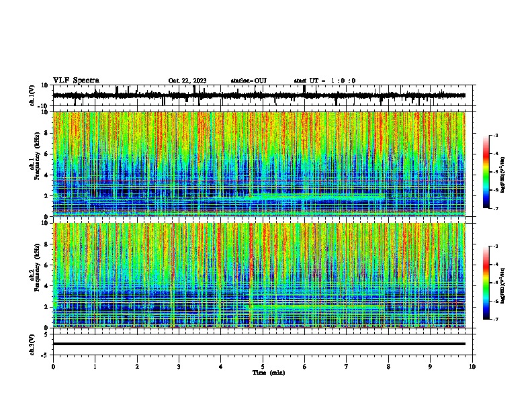Click the ch.1 spectrogram plot area

(x=259, y=164)
